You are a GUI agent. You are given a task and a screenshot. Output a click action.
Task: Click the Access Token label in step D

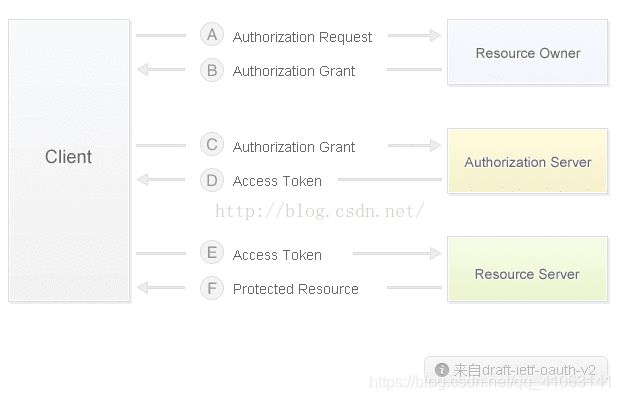pos(277,181)
